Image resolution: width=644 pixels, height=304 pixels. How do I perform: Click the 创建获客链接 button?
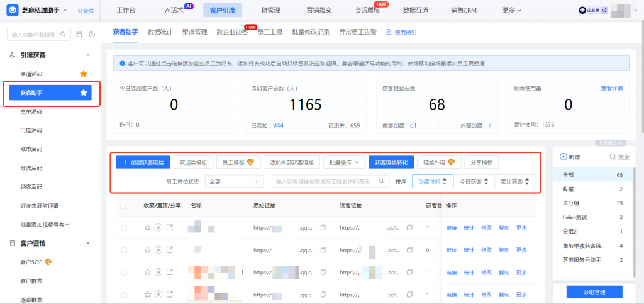tap(143, 162)
